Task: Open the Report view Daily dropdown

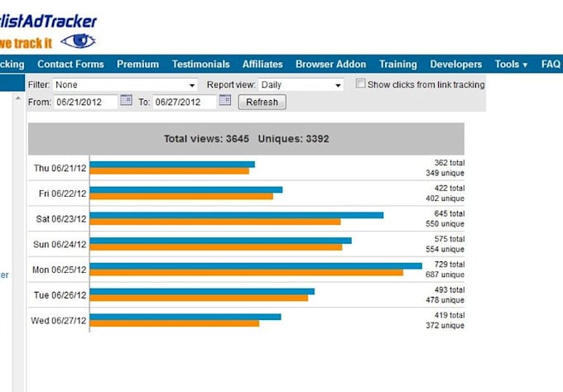Action: click(301, 85)
